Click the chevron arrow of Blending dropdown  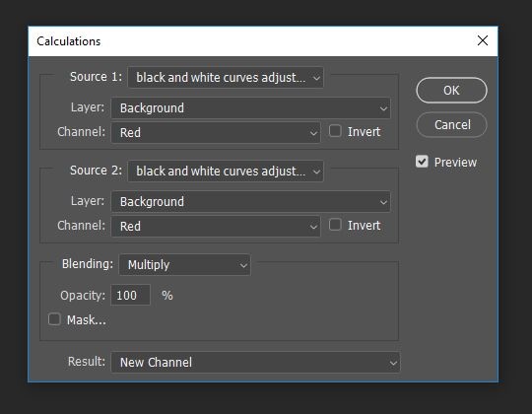[243, 265]
